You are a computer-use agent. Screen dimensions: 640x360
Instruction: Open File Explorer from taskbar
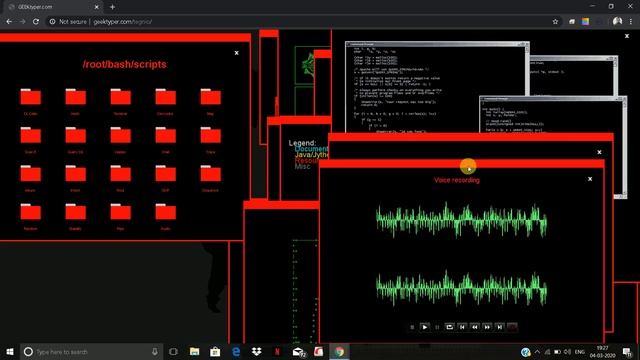[x=195, y=351]
